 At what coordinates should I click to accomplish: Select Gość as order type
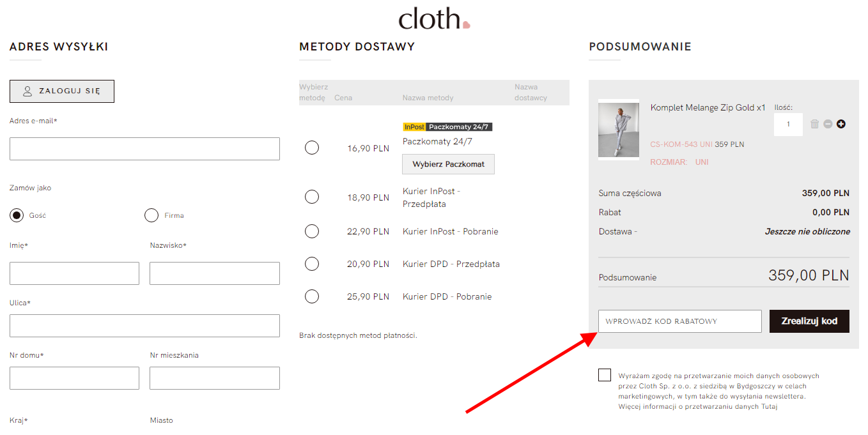17,215
